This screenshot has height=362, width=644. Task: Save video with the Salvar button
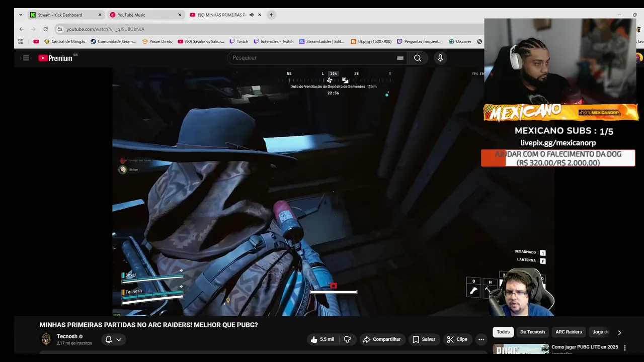tap(424, 339)
